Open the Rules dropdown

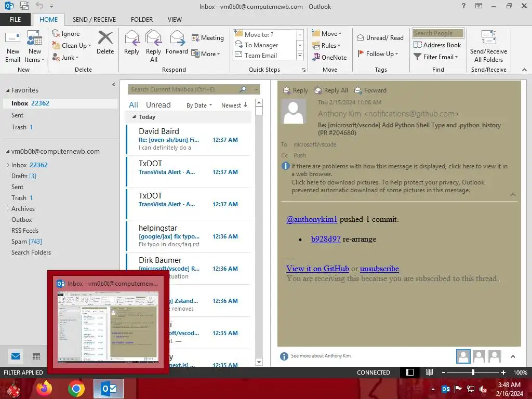[x=326, y=46]
